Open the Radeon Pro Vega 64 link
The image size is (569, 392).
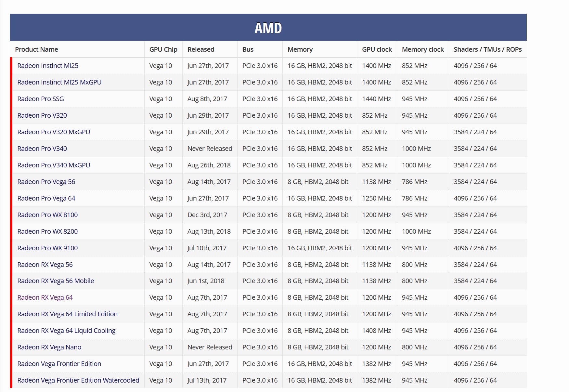tap(46, 198)
